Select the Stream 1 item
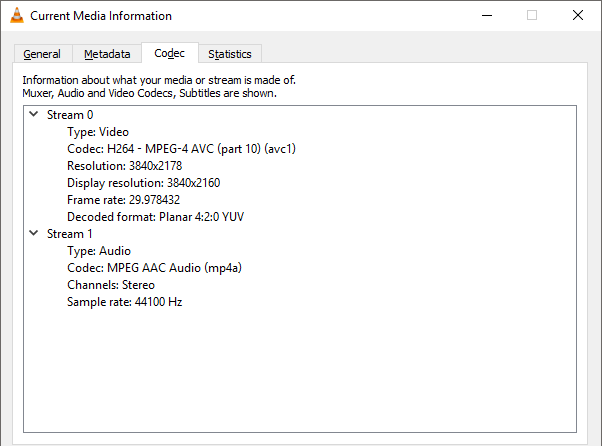Screen dimensions: 602x446 click(x=66, y=234)
